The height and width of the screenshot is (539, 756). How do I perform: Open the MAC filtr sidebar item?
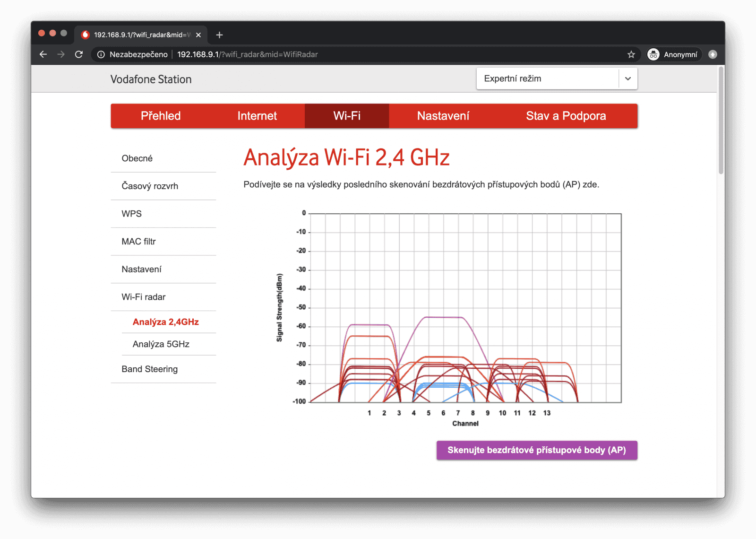138,242
